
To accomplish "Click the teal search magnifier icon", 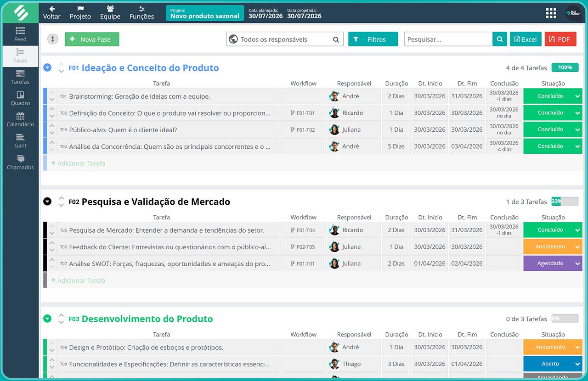I will [499, 39].
